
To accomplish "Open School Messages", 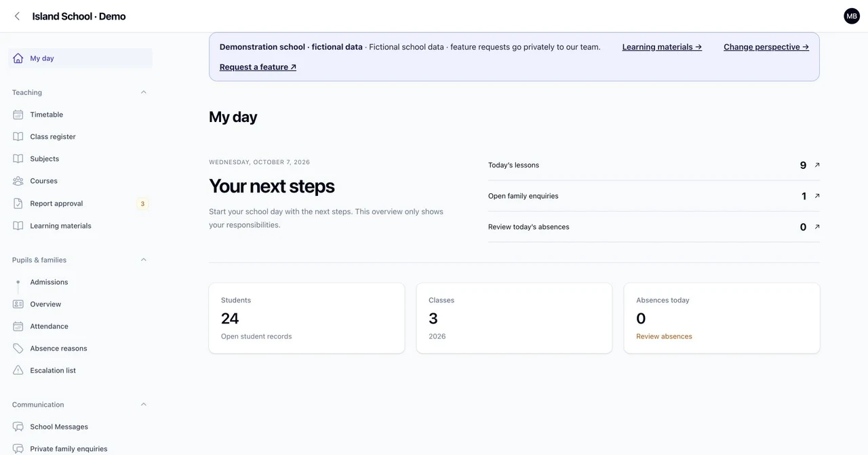I will tap(80, 427).
